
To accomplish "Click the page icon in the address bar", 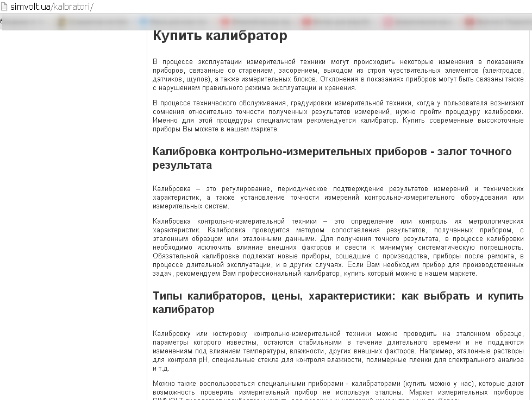I will click(4, 7).
